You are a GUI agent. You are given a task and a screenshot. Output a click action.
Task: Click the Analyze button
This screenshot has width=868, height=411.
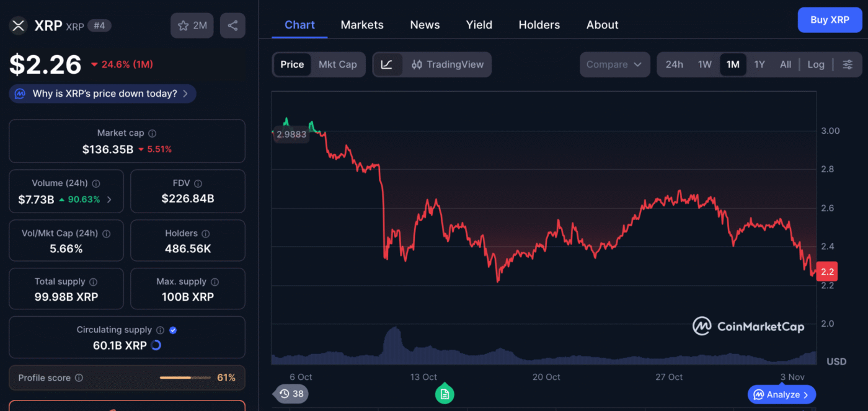click(x=781, y=394)
